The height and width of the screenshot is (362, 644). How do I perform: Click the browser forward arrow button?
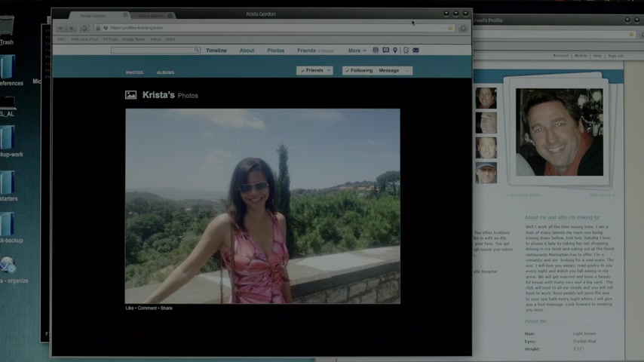tap(72, 28)
